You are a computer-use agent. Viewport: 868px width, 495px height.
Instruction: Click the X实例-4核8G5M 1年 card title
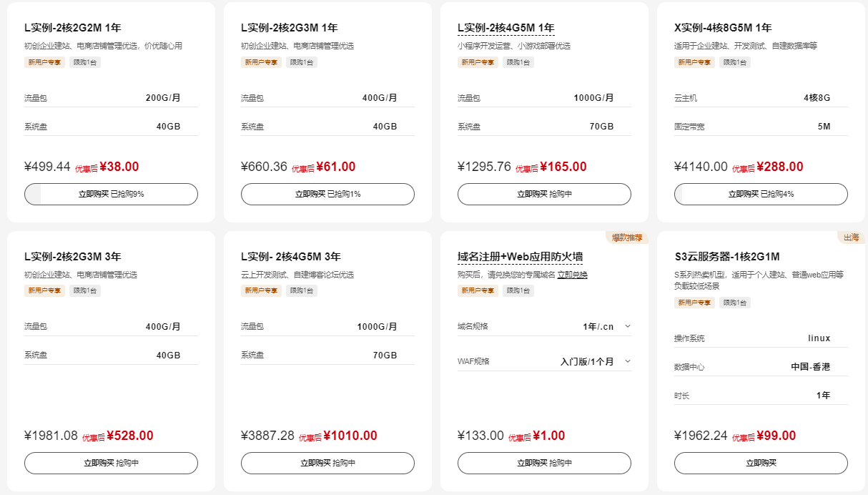click(723, 28)
